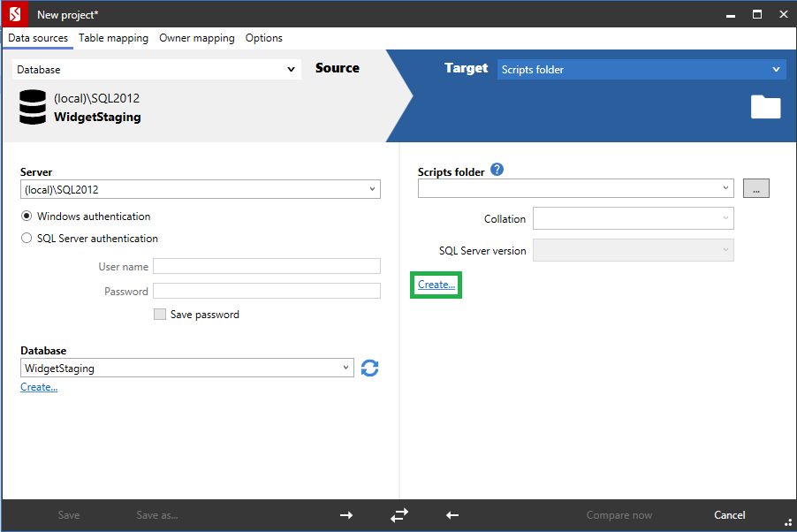
Task: Open help for Scripts folder via question mark icon
Action: click(497, 169)
